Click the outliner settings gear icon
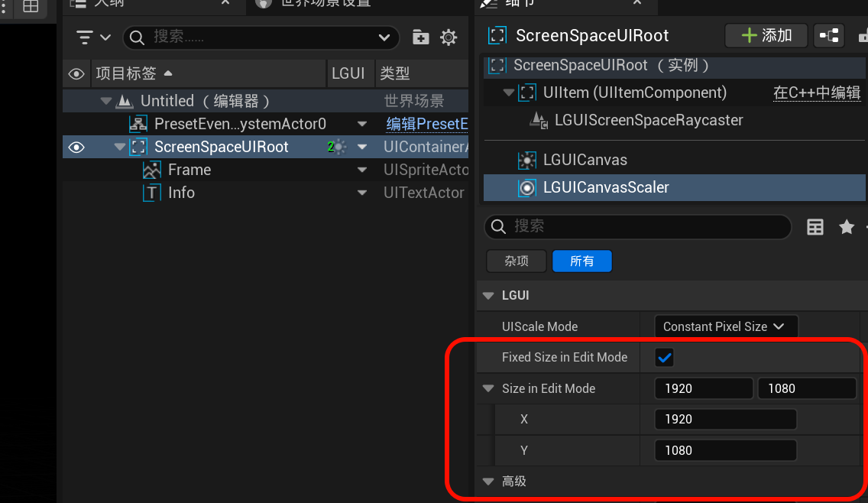 click(x=449, y=37)
